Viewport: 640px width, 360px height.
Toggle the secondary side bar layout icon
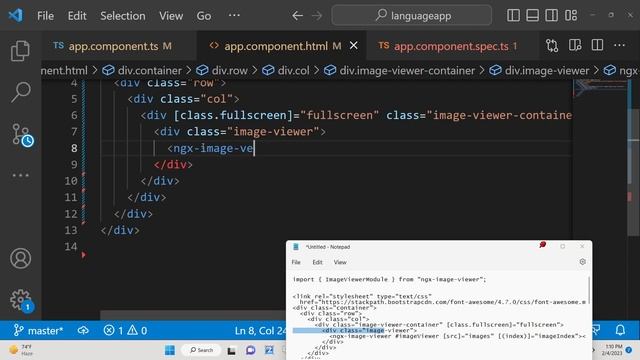point(551,16)
